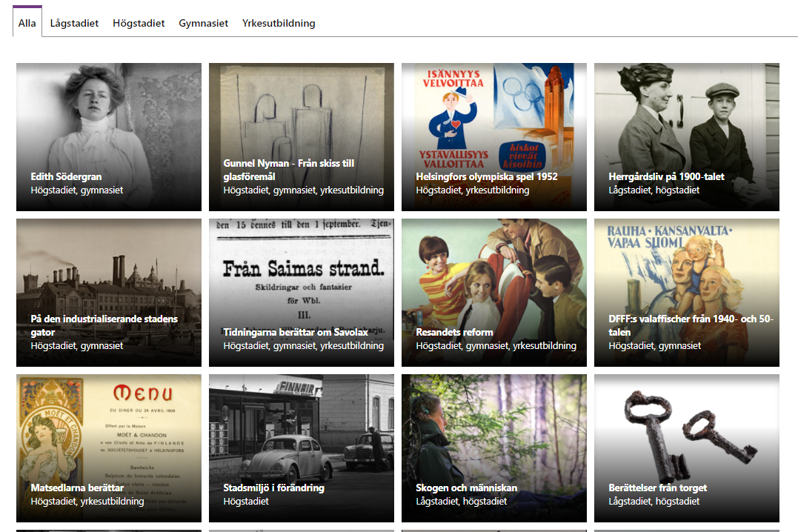Open Skogen och människan card
This screenshot has width=798, height=532.
[494, 448]
